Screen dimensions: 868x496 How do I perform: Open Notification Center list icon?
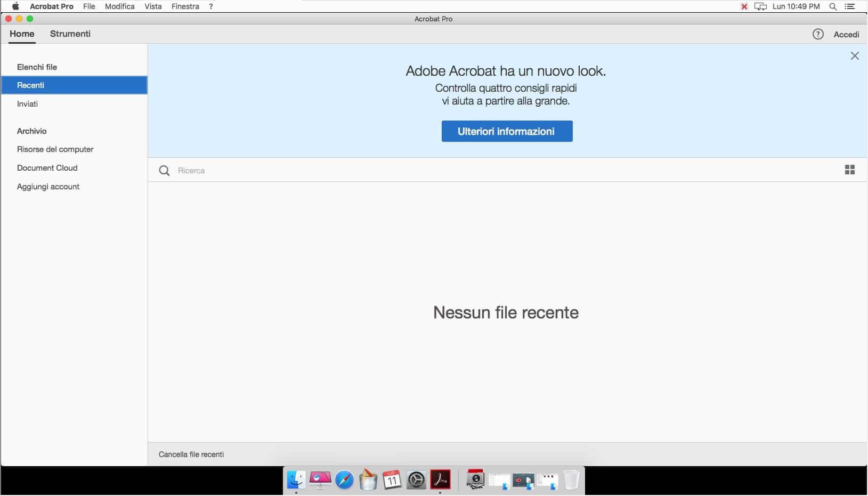click(x=850, y=6)
